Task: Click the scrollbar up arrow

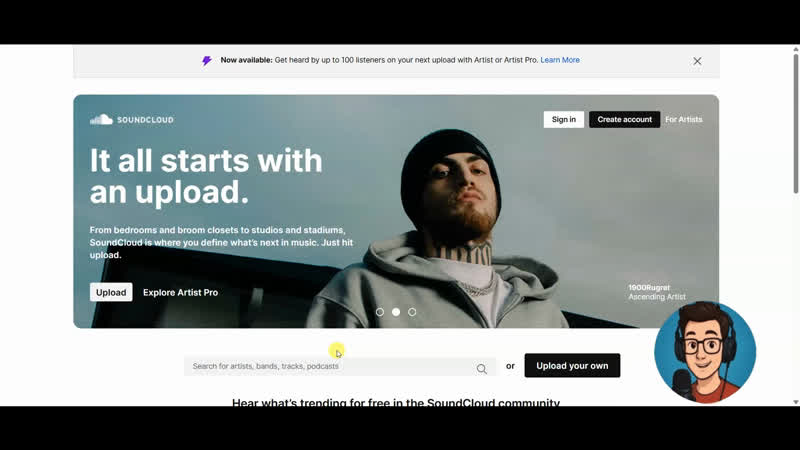Action: click(x=795, y=49)
